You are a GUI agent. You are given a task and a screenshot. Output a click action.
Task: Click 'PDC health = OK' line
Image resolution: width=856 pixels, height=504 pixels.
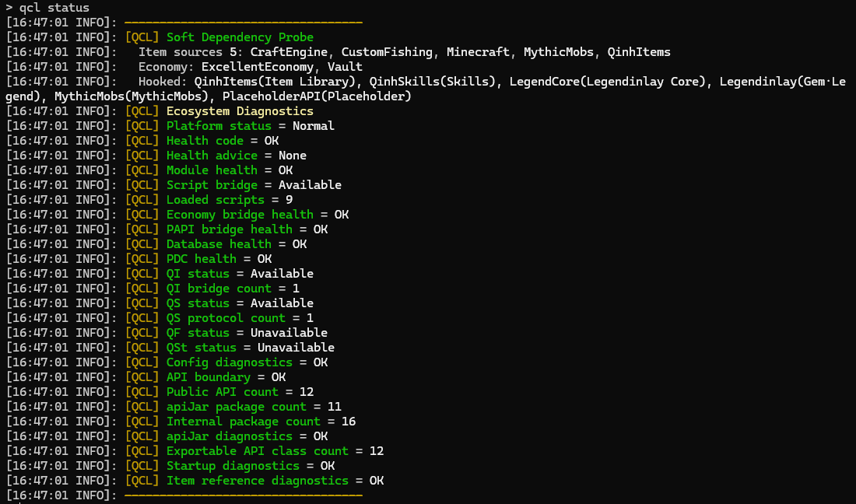pos(219,258)
